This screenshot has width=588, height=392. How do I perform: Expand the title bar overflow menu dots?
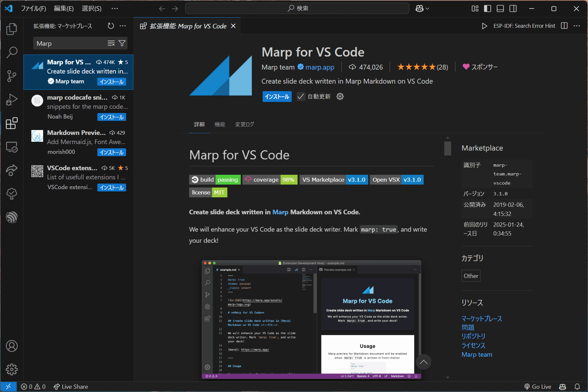(x=115, y=8)
